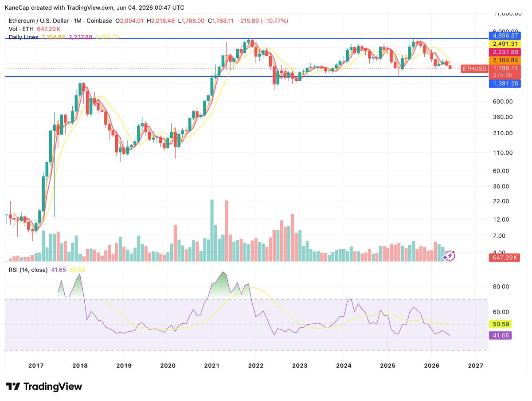Click the 2027 label on time axis
This screenshot has height=401, width=532.
coord(476,366)
